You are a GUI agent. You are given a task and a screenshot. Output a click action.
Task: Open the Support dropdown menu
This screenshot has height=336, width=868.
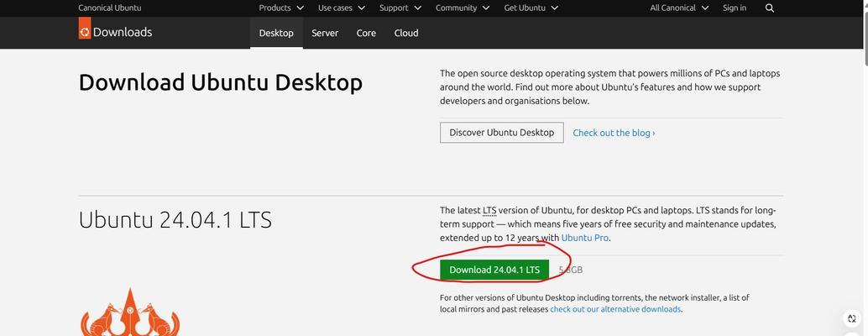[400, 8]
